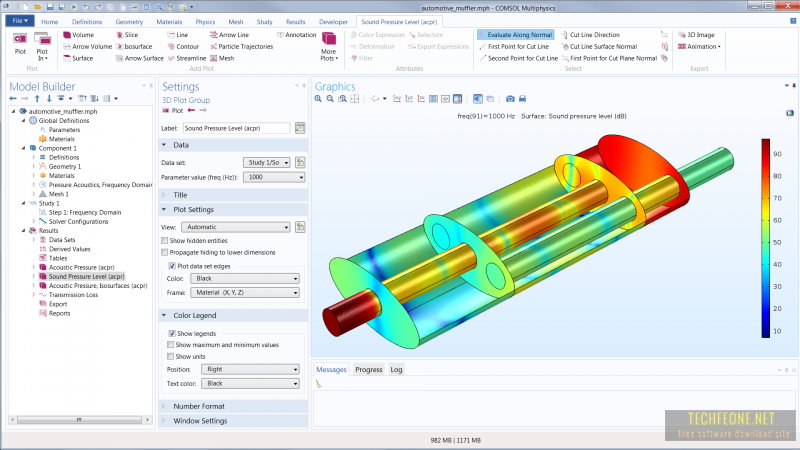Screen dimensions: 800x450
Task: Click the Zoom In icon in Graphics toolbar
Action: click(318, 98)
